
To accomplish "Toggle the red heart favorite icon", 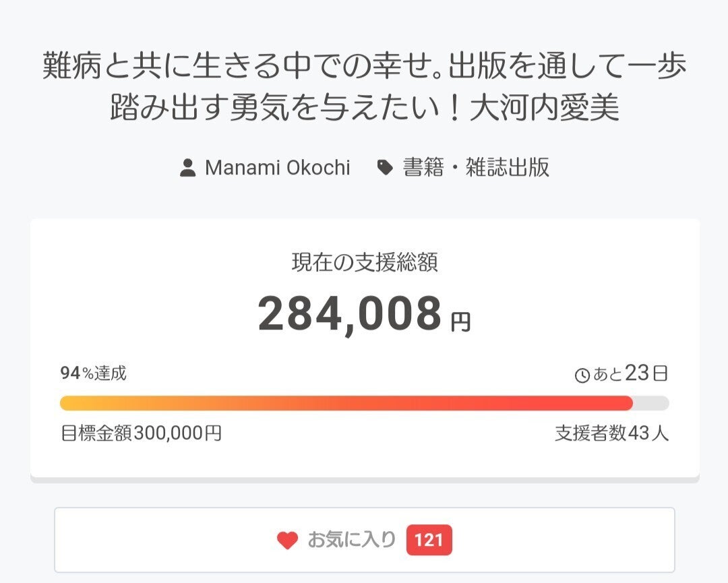I will tap(287, 541).
